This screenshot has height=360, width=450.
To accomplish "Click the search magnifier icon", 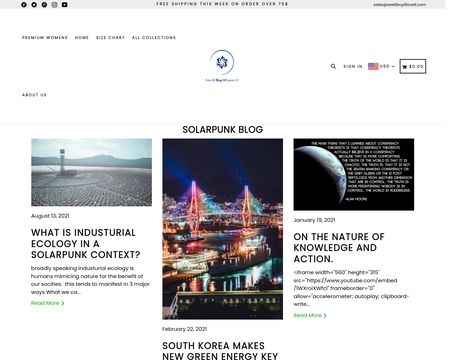I will pyautogui.click(x=333, y=66).
